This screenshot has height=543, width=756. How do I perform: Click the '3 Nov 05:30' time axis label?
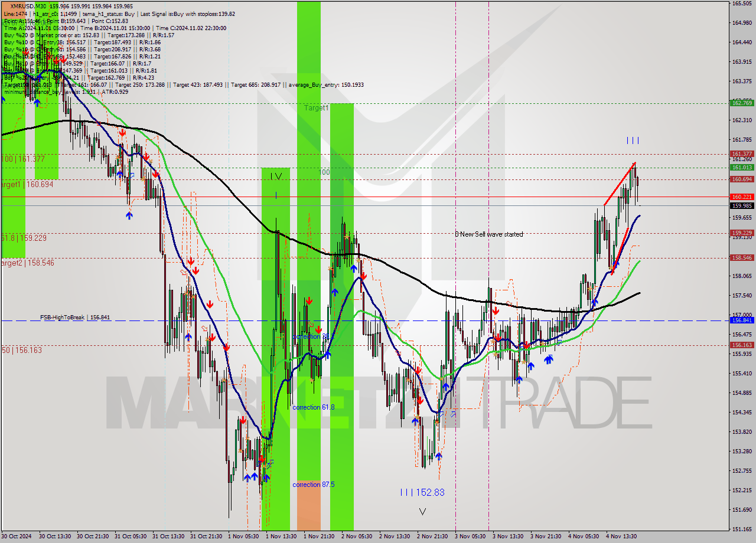point(470,537)
